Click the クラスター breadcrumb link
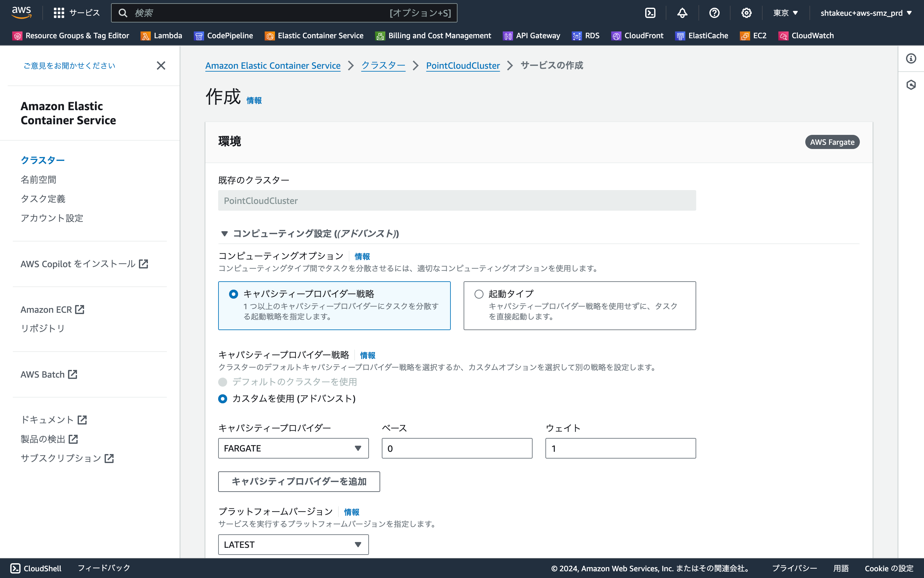Viewport: 924px width, 578px height. 383,66
